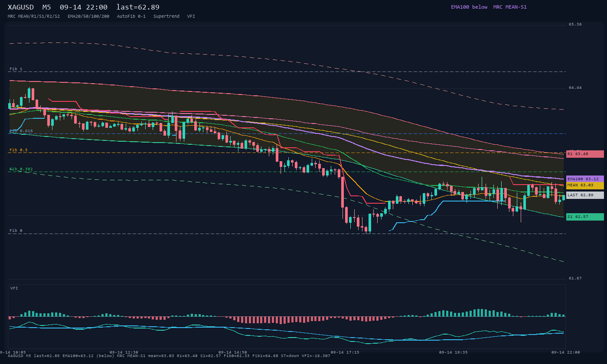Image resolution: width=607 pixels, height=364 pixels.
Task: Click the "AutoFib 0-1" legend entry
Action: (x=131, y=16)
